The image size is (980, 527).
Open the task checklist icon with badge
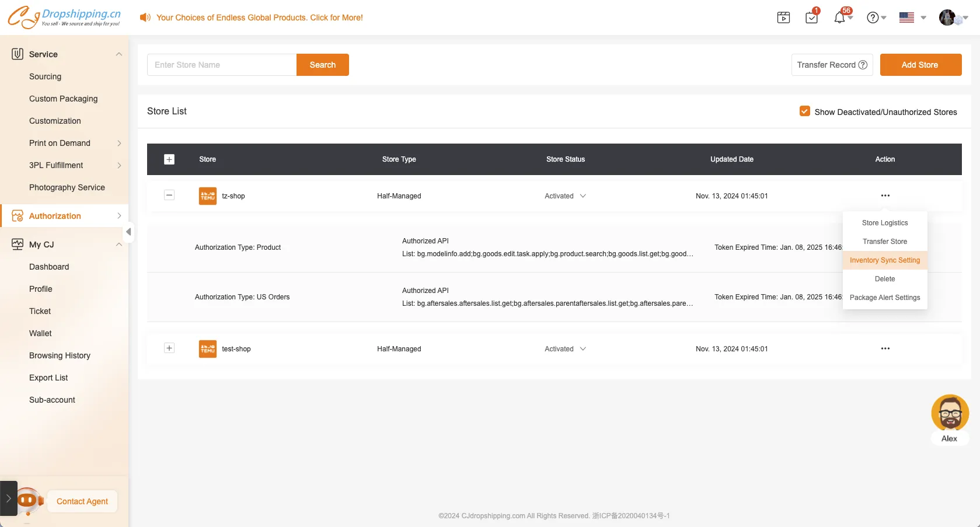(811, 18)
